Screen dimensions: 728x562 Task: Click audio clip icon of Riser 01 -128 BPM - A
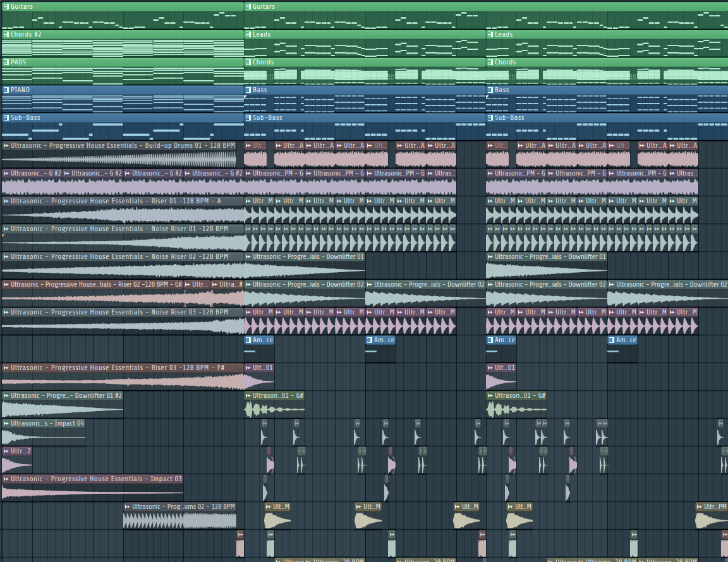pos(6,201)
